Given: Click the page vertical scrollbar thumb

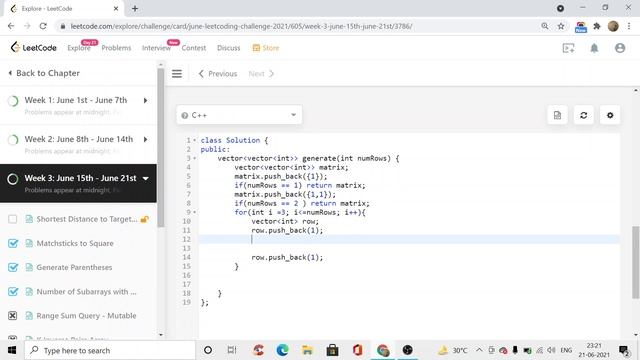Looking at the screenshot, I should pyautogui.click(x=636, y=262).
